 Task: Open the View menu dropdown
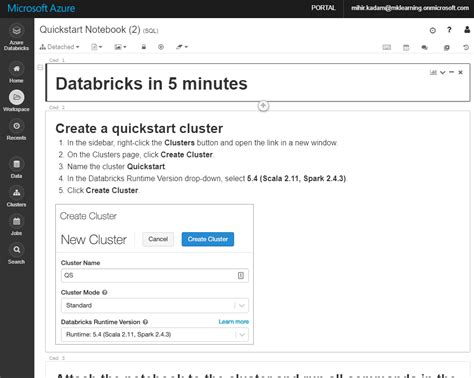click(x=120, y=47)
